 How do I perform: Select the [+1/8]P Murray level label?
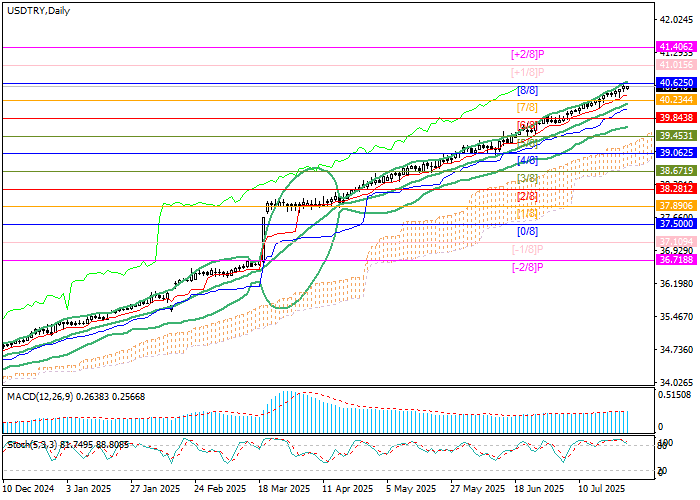(528, 72)
